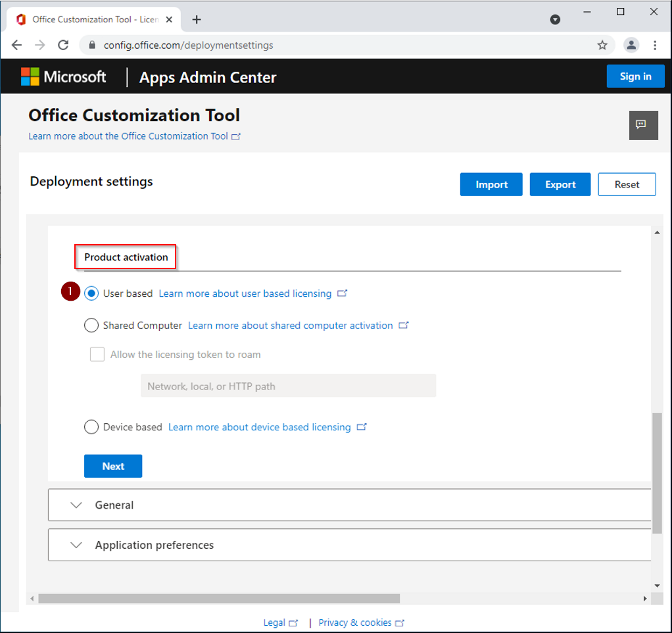
Task: Open the Legal footer link
Action: (274, 622)
